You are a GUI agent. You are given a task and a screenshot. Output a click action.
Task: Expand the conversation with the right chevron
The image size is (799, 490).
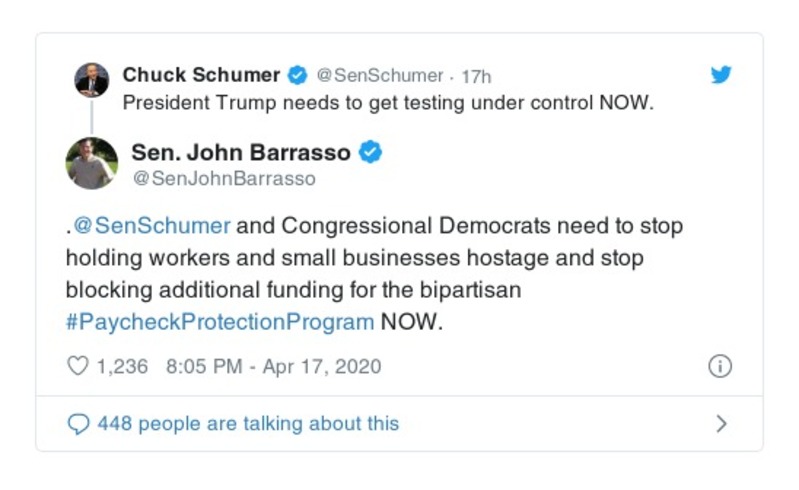[x=721, y=424]
